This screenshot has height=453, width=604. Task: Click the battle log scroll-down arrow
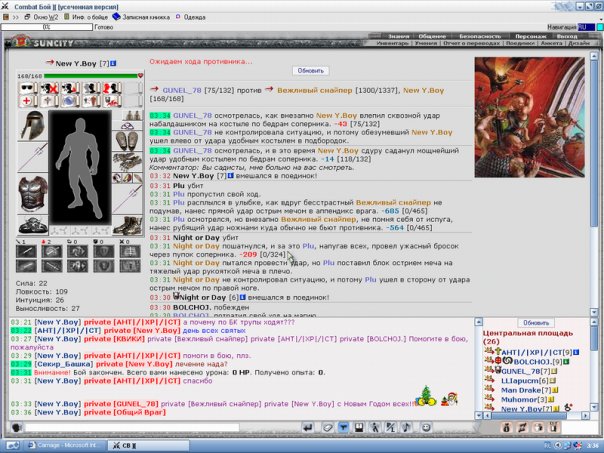[x=594, y=312]
